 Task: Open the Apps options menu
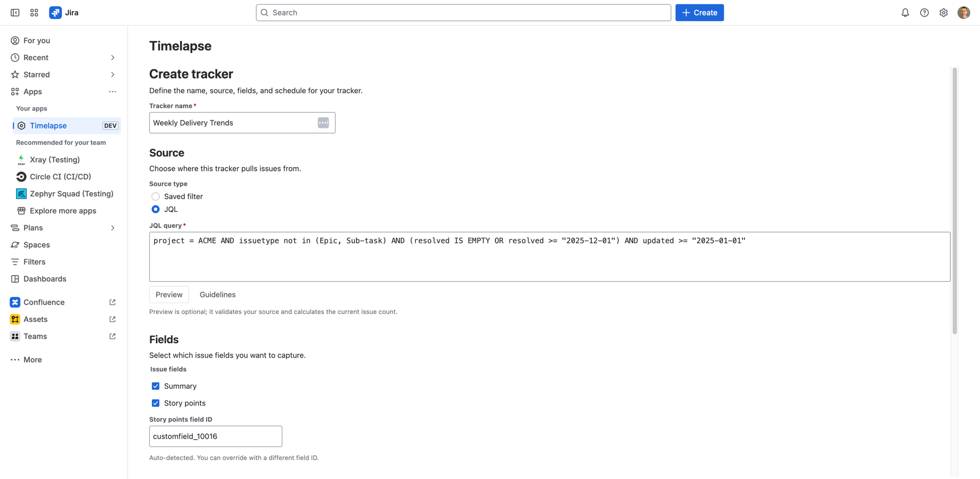tap(112, 92)
